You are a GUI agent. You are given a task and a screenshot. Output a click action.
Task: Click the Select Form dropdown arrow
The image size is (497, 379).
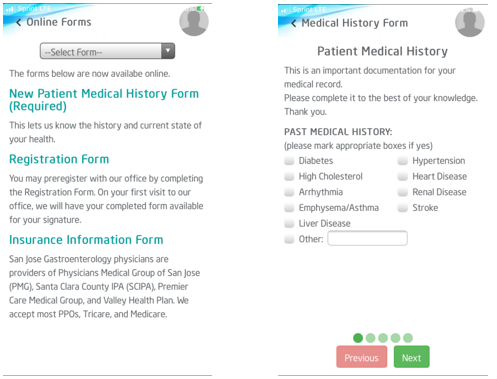tap(168, 51)
